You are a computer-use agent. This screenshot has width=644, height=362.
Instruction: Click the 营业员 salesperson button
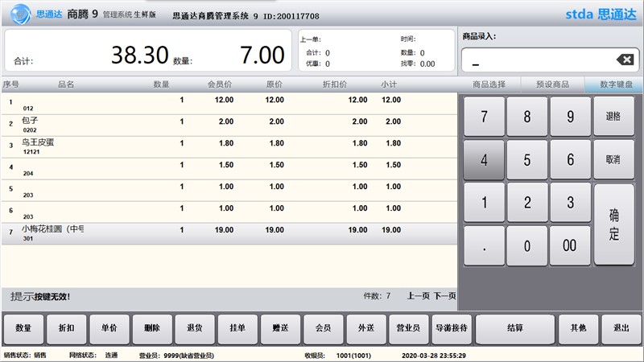[x=409, y=328]
